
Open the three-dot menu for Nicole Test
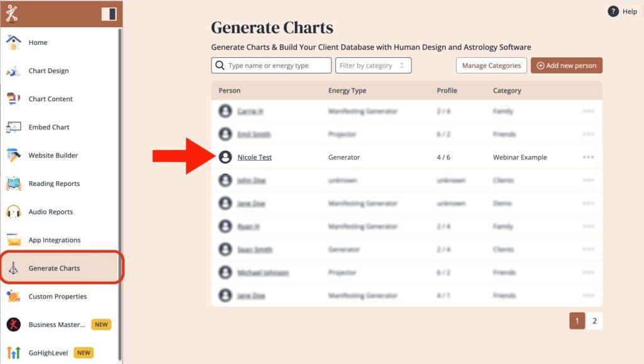588,157
